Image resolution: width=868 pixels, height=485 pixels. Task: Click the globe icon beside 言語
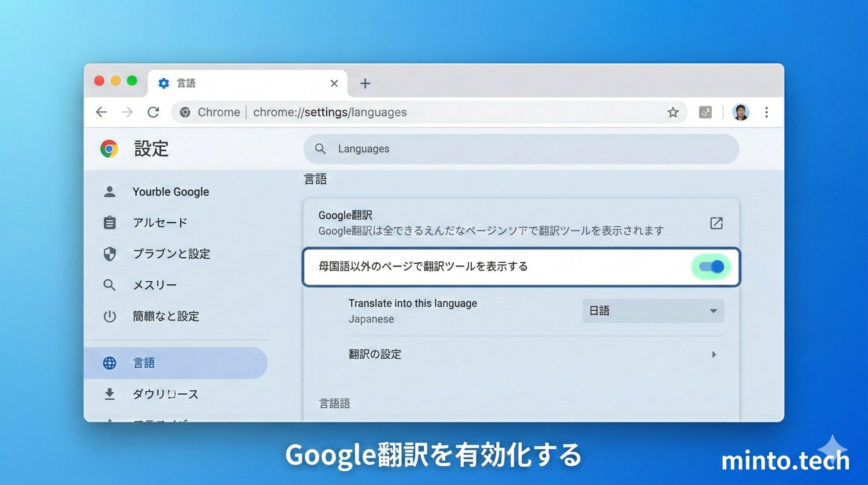tap(110, 363)
